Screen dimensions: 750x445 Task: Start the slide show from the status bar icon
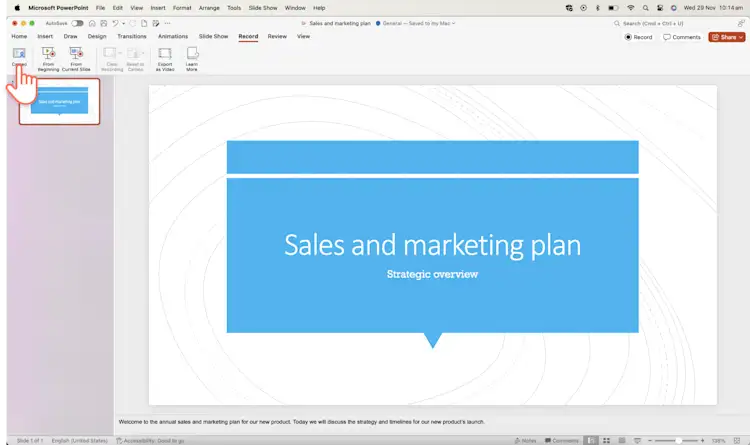coord(637,440)
